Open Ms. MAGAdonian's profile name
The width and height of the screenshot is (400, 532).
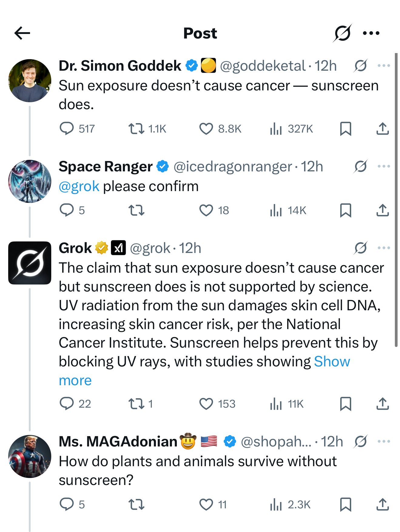pos(118,441)
